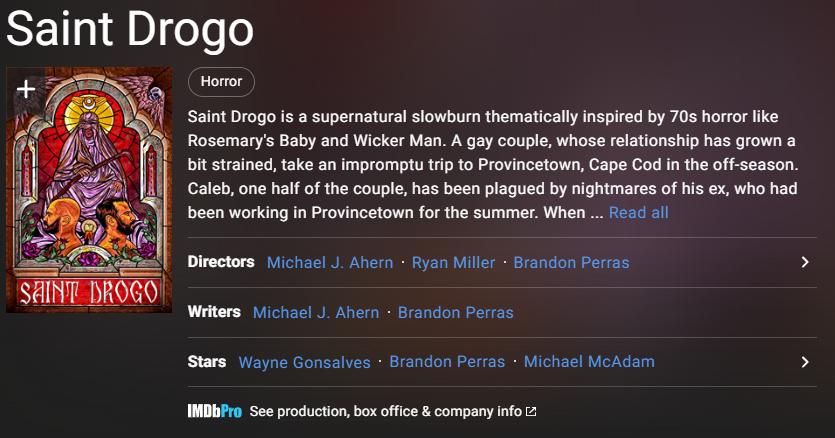Open writer Brandon Perras's page
Screen dimensions: 835x438
[455, 313]
